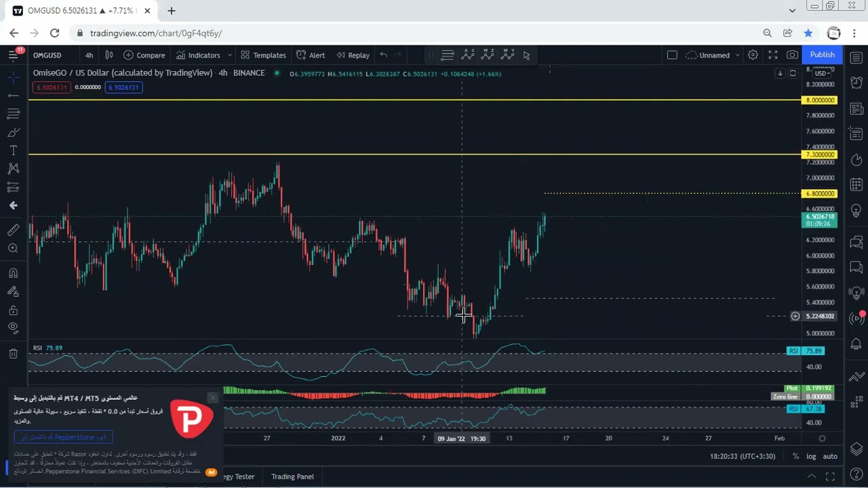
Task: Click the back arrow icon in left toolbar
Action: (x=13, y=205)
